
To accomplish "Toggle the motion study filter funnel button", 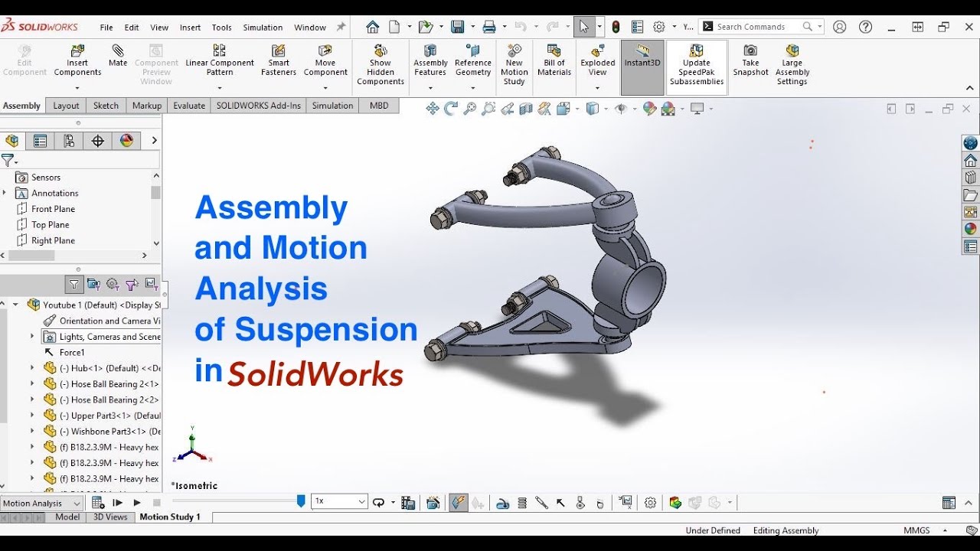I will [x=73, y=285].
